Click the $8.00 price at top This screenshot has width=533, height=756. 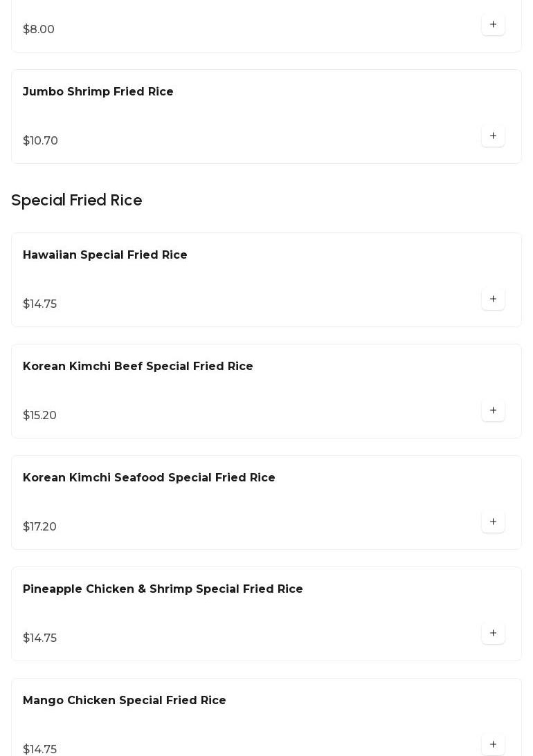pos(39,30)
